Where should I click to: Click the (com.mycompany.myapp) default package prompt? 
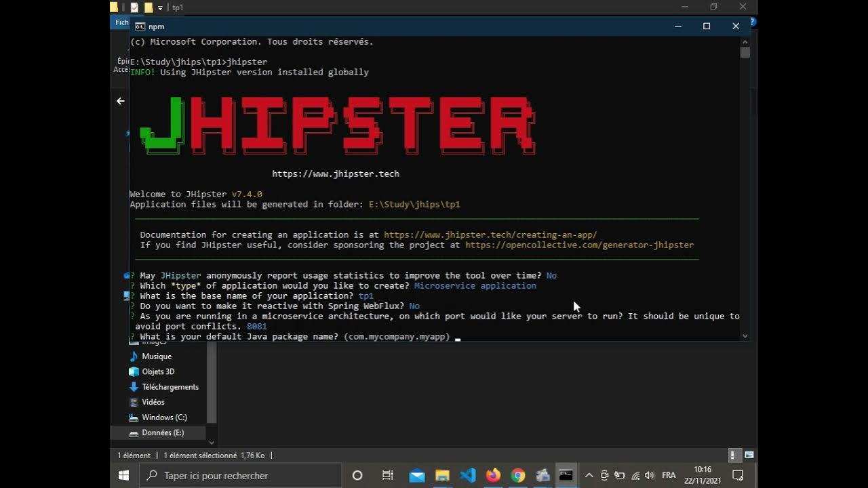[x=397, y=337]
